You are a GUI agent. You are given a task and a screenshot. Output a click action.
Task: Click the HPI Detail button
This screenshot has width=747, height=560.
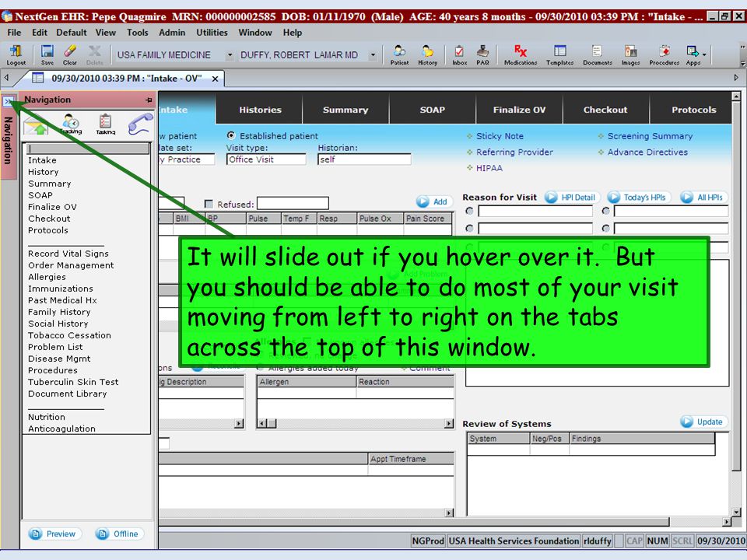pos(571,197)
